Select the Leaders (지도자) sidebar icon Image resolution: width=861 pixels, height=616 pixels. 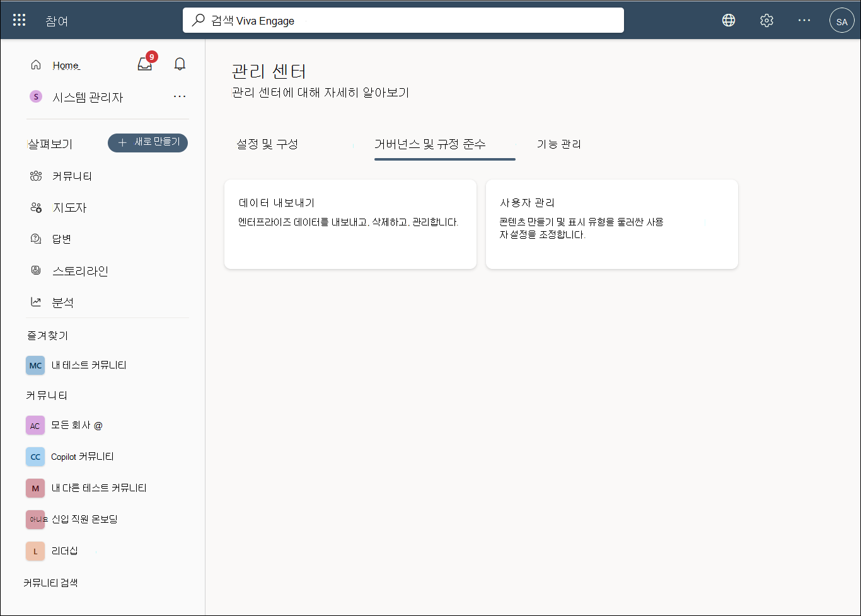37,207
